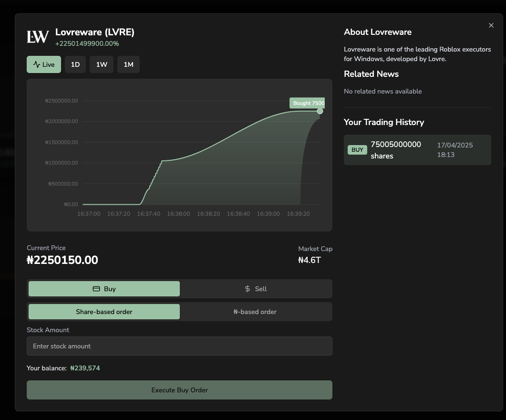
Task: Click the Lovreware LW logo
Action: 38,37
